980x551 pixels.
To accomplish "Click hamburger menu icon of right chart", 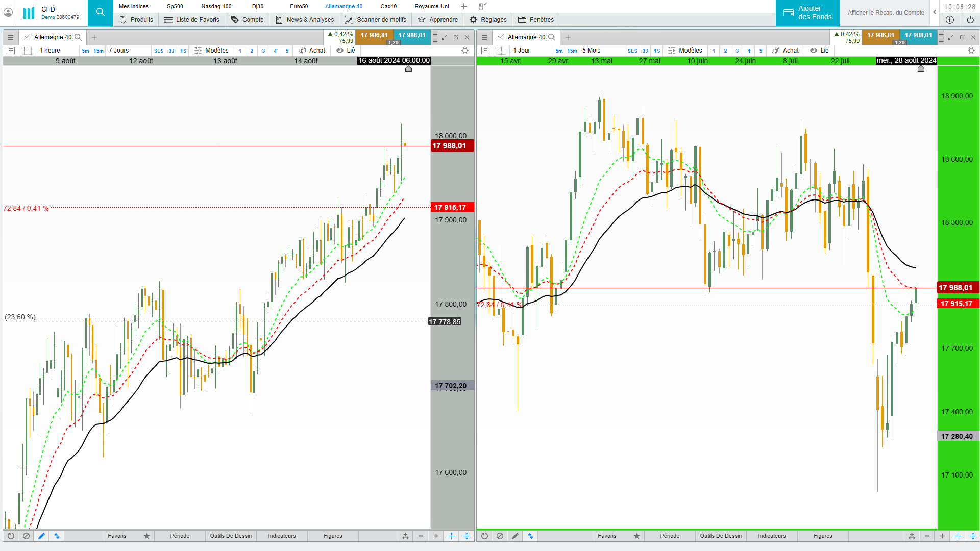I will coord(484,37).
